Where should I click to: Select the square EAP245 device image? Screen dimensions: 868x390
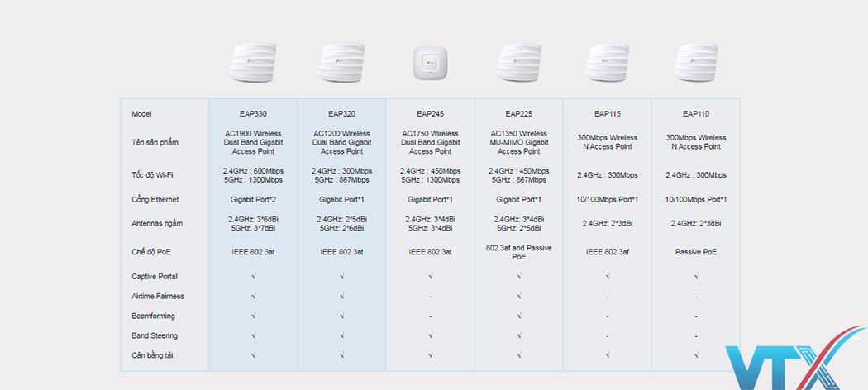coord(430,64)
